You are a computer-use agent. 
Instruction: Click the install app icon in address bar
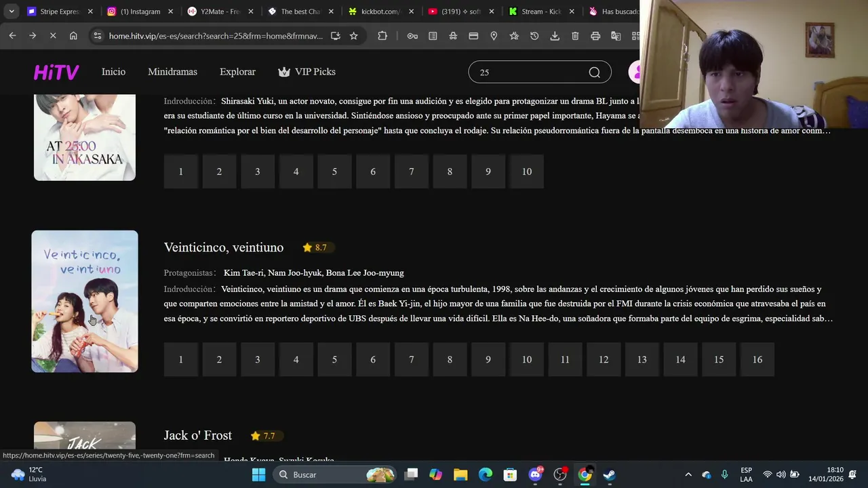335,36
